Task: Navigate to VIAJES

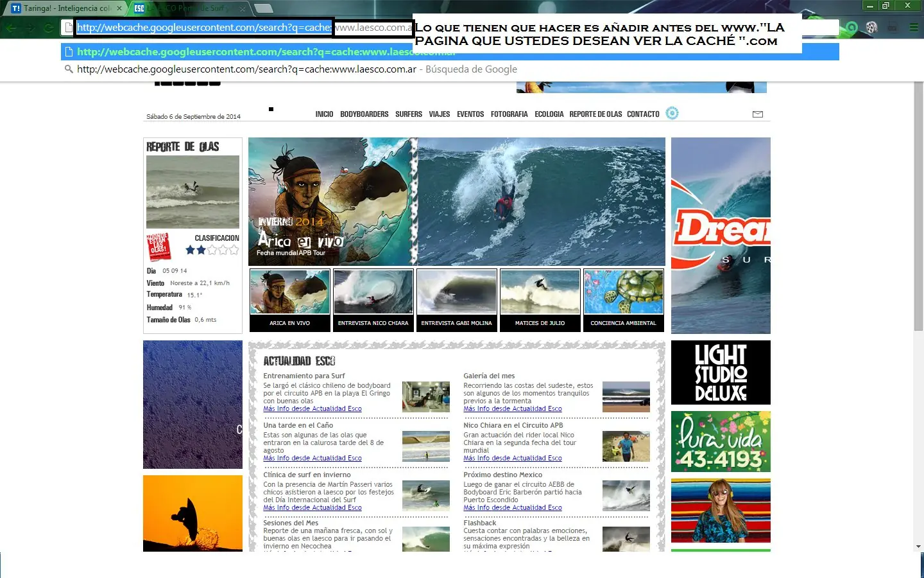Action: (x=440, y=114)
